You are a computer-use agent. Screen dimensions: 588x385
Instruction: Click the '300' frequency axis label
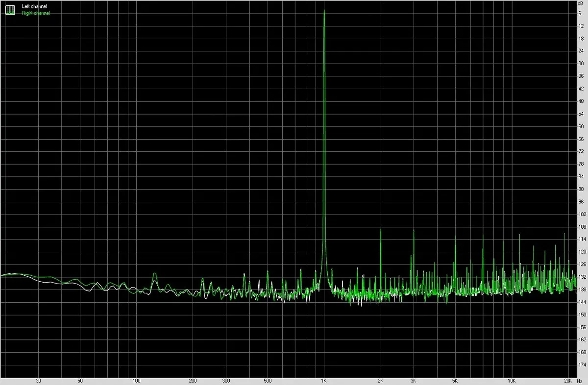226,380
